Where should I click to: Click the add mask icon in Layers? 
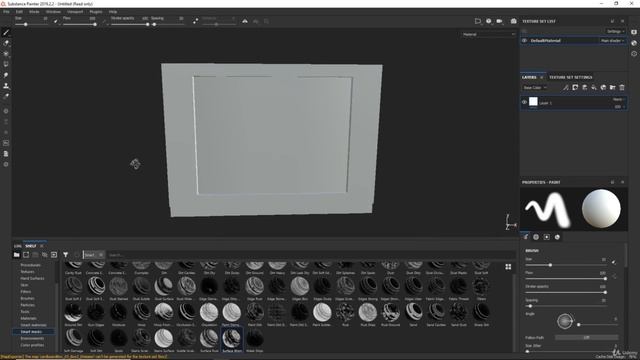tap(575, 87)
